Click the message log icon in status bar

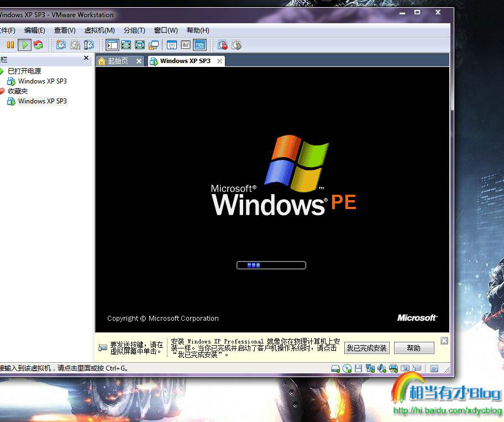[434, 368]
